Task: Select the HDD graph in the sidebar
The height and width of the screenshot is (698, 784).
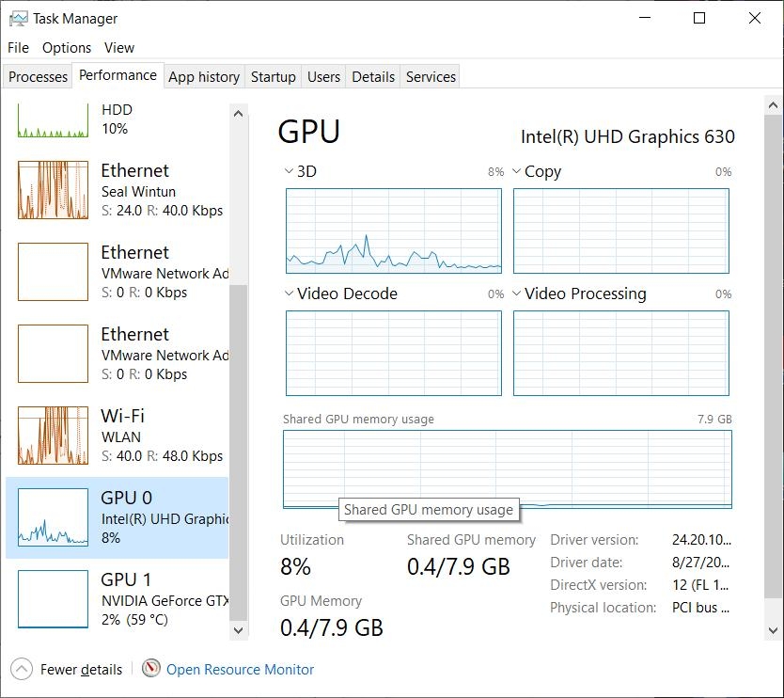Action: coord(113,118)
